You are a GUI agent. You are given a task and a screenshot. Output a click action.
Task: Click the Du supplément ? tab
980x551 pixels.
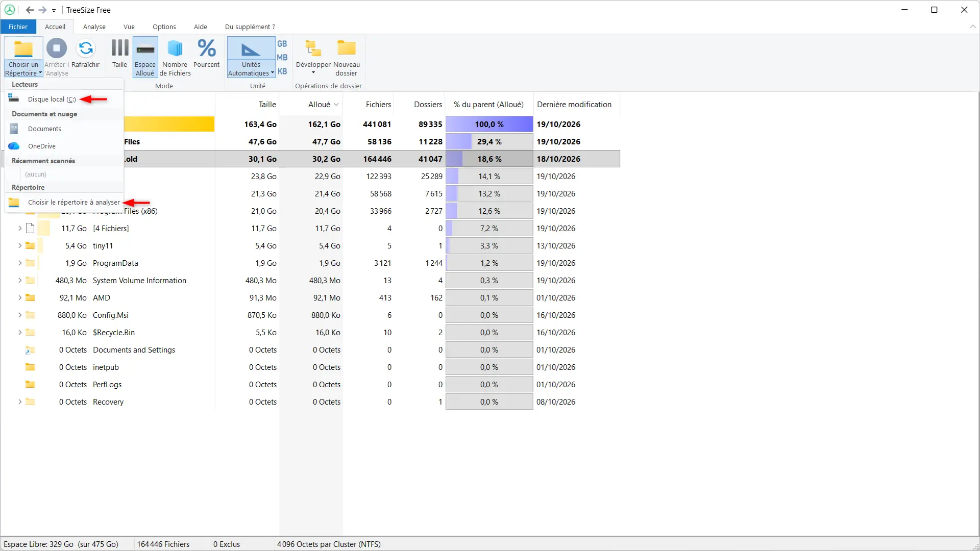250,27
